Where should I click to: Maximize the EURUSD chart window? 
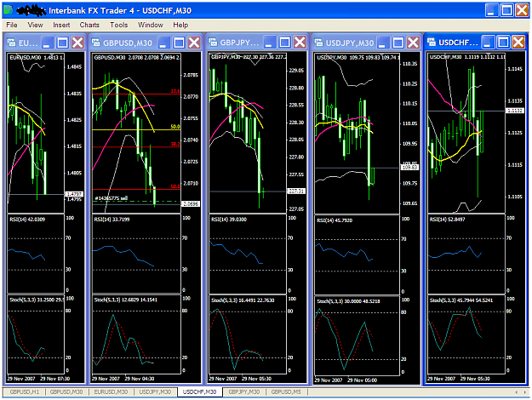click(x=62, y=43)
